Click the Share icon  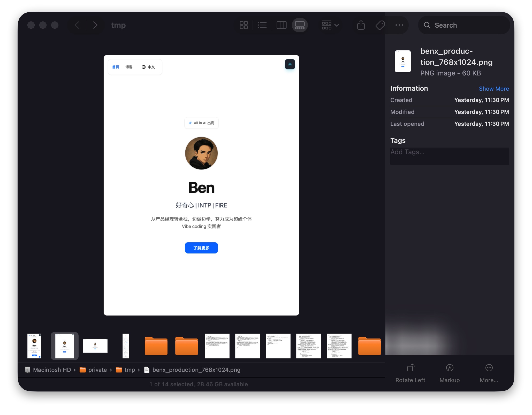point(361,25)
